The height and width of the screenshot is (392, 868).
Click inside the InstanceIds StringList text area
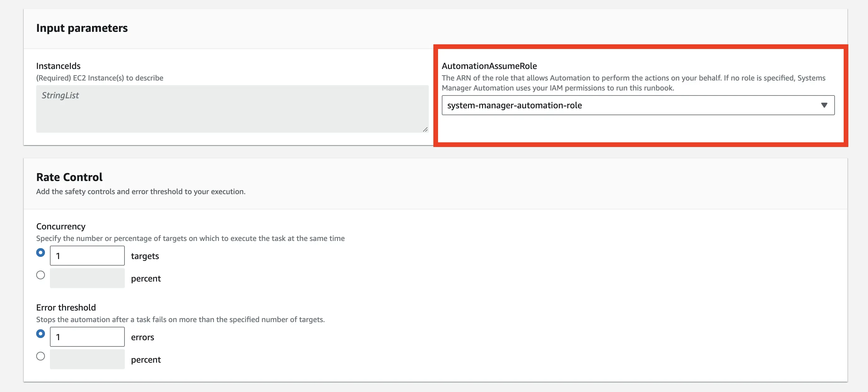pos(231,108)
